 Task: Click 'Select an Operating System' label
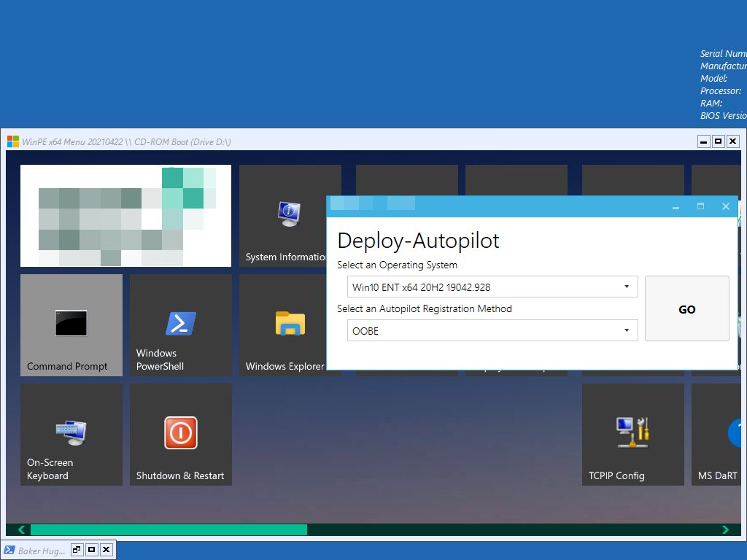(398, 265)
